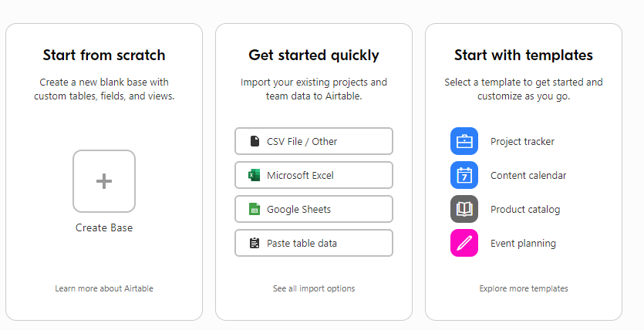
Task: Click the green Microsoft Excel icon
Action: coord(255,175)
